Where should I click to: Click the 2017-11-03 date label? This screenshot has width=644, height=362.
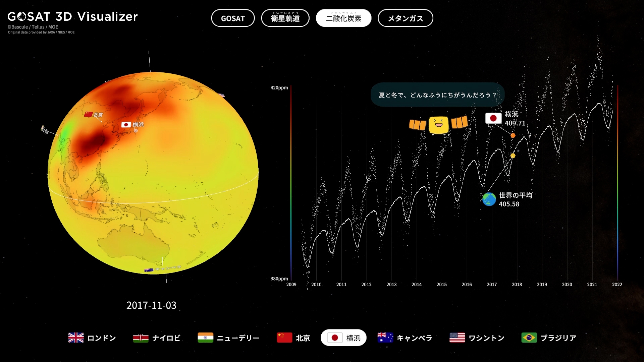(151, 305)
